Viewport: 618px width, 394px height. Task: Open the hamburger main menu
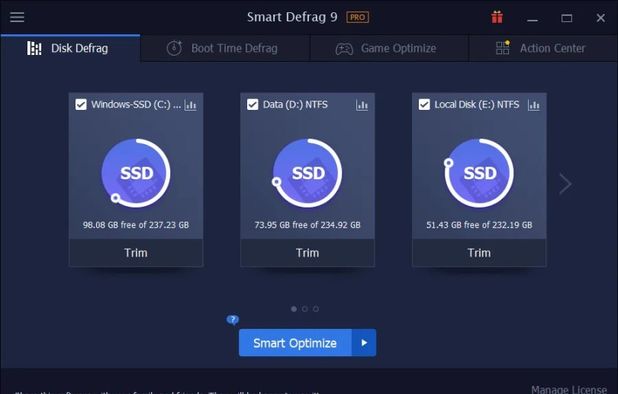pyautogui.click(x=17, y=17)
